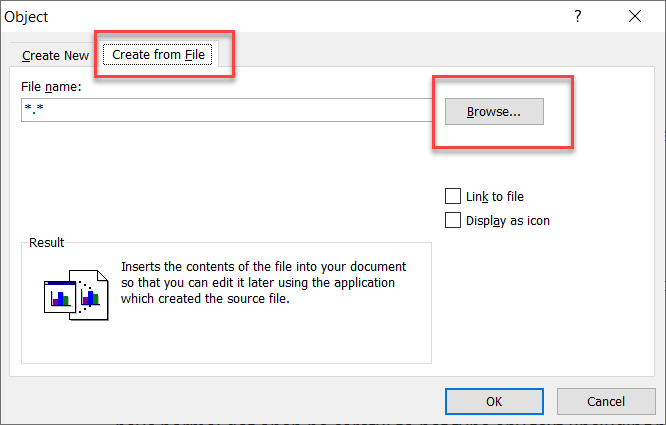Select the Create from File tab
The height and width of the screenshot is (425, 666).
point(158,55)
